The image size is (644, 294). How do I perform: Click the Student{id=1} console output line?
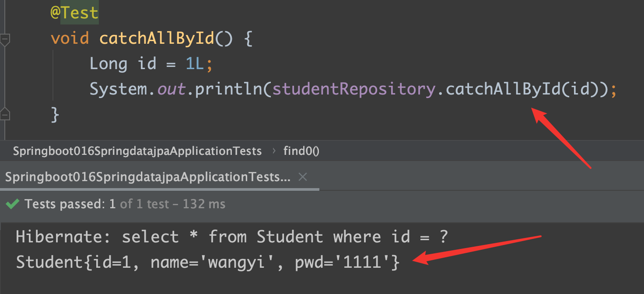tap(207, 262)
